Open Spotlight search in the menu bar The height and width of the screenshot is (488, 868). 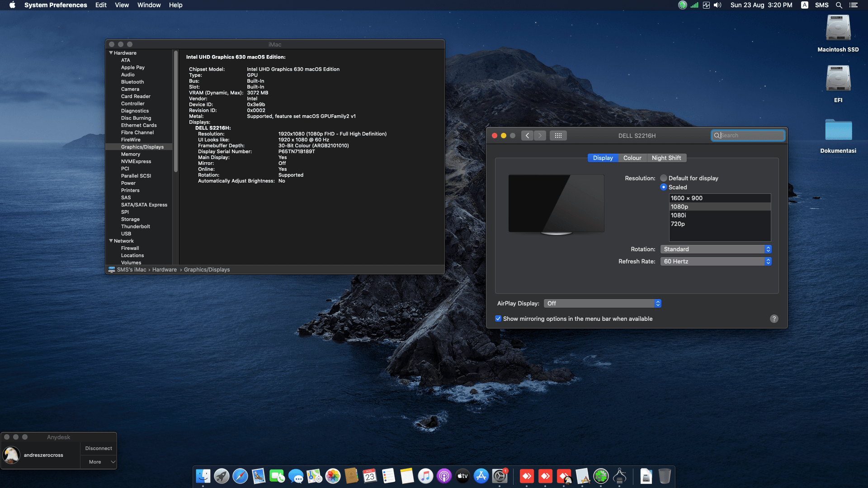[839, 5]
